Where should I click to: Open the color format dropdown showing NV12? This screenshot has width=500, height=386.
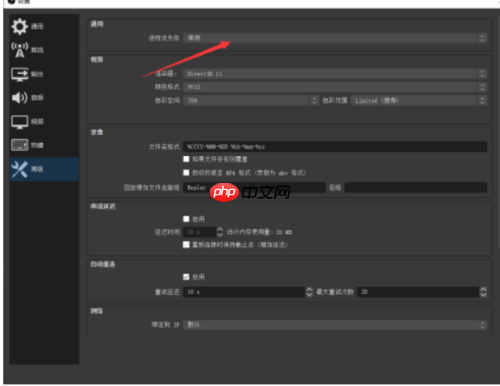click(x=335, y=87)
